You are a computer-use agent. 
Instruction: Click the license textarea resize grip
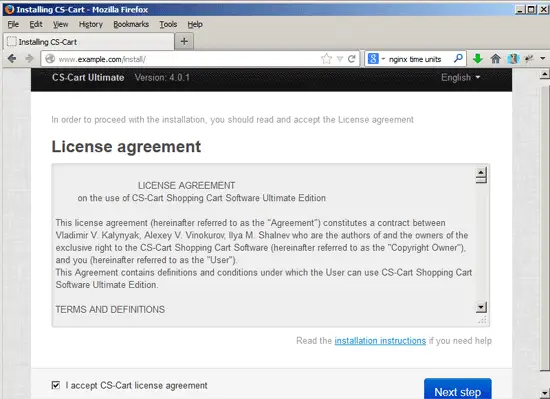(x=483, y=320)
